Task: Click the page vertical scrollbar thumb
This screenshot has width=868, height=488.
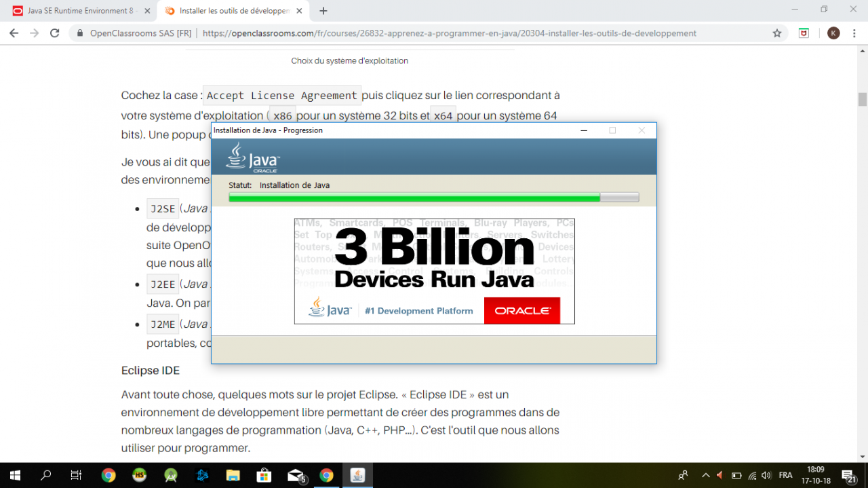Action: point(863,99)
